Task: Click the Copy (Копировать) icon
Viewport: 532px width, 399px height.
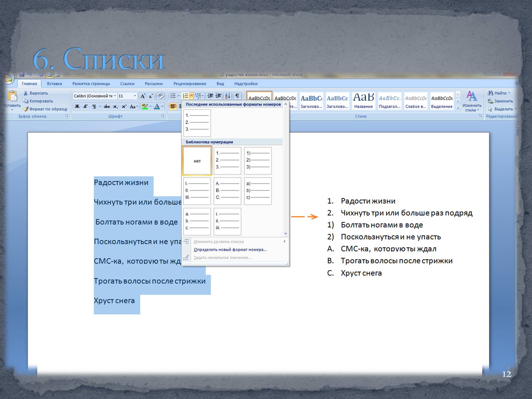Action: click(x=26, y=101)
